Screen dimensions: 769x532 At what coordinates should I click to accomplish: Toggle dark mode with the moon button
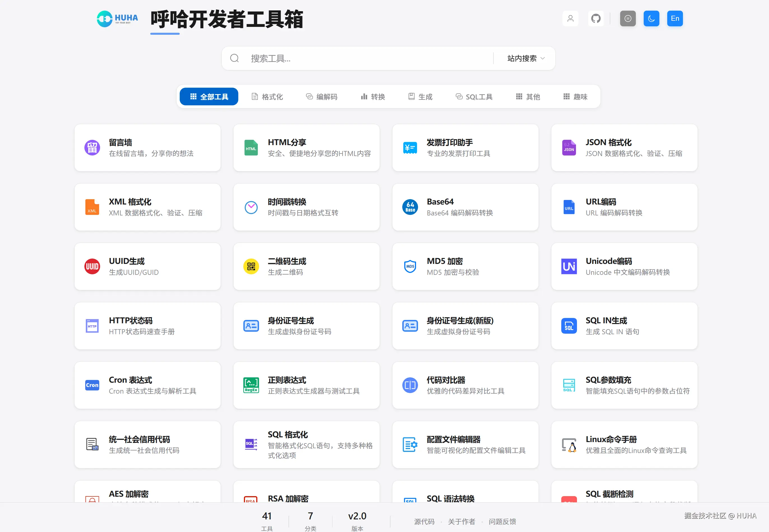point(651,18)
